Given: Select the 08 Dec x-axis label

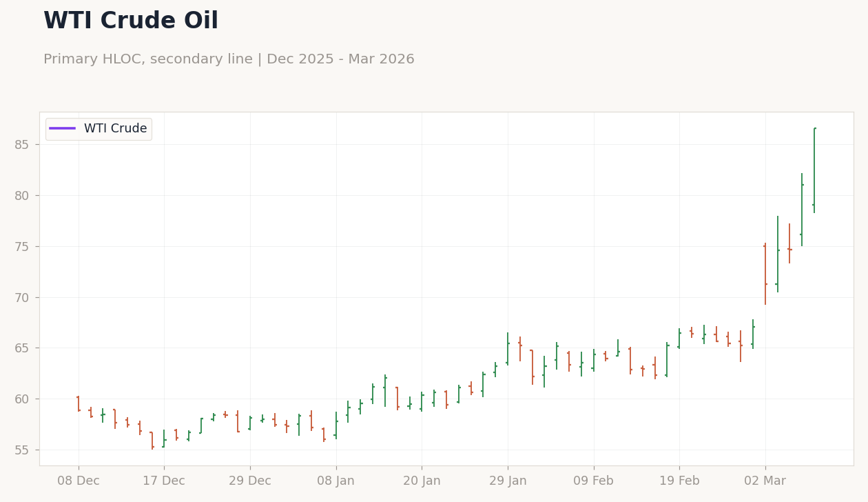Looking at the screenshot, I should tap(79, 481).
